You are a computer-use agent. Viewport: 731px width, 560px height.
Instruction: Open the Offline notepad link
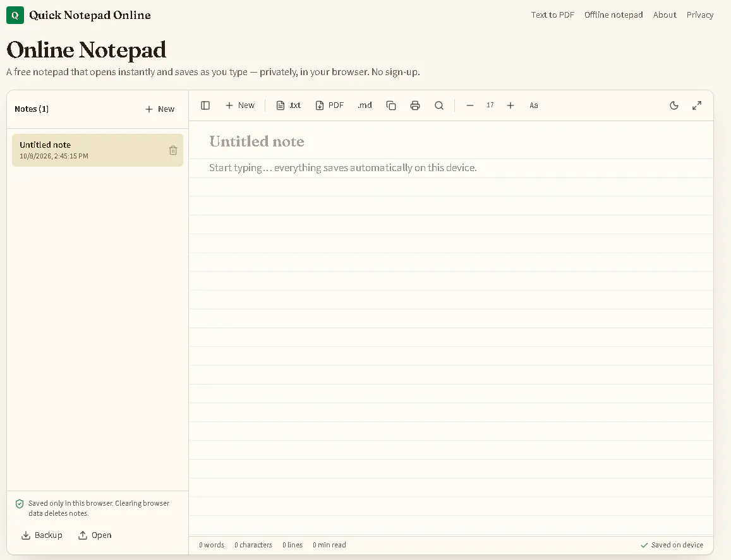(613, 15)
